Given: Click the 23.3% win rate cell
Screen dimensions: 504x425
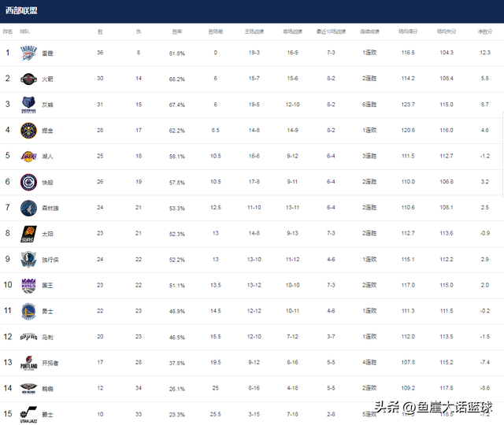Looking at the screenshot, I should tap(177, 415).
